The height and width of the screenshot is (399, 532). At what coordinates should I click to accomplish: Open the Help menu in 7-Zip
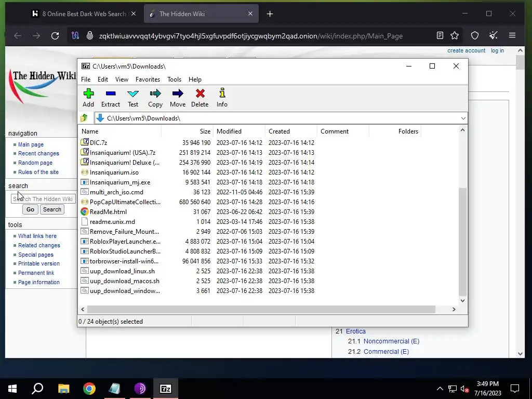(195, 79)
